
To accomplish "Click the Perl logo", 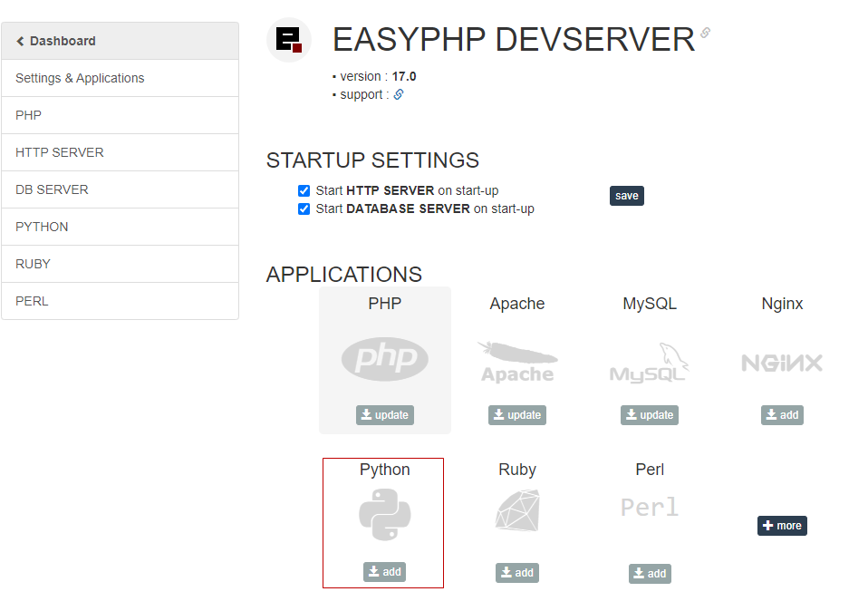I will (650, 508).
